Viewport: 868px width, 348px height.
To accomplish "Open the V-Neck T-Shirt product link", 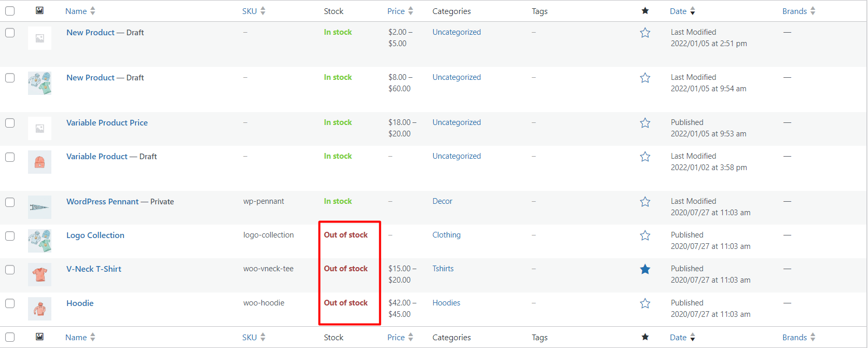I will 94,269.
